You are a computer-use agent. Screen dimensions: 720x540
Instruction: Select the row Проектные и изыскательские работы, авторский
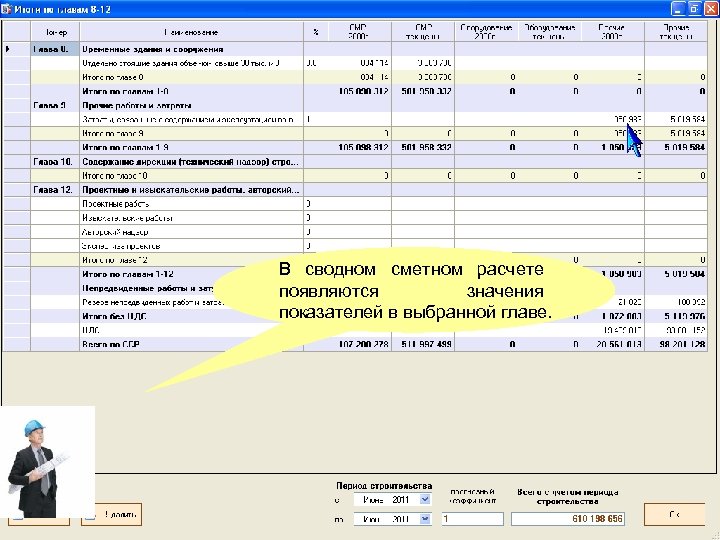pyautogui.click(x=354, y=190)
